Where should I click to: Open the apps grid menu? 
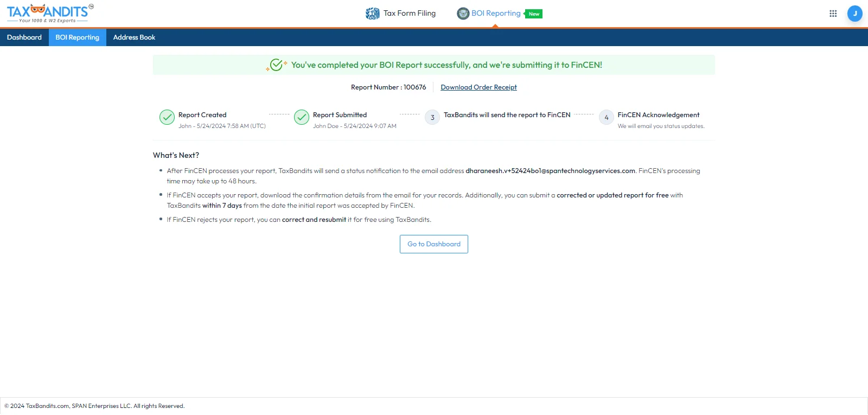(833, 14)
